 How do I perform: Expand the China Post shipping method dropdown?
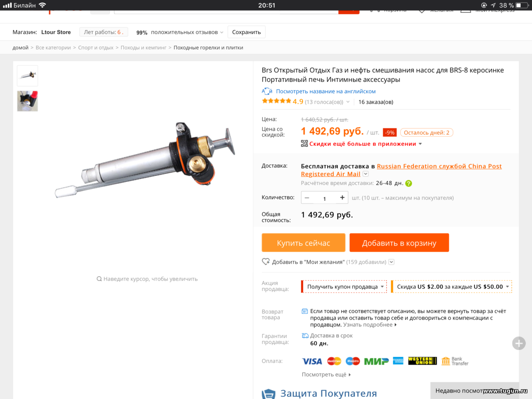pyautogui.click(x=366, y=174)
